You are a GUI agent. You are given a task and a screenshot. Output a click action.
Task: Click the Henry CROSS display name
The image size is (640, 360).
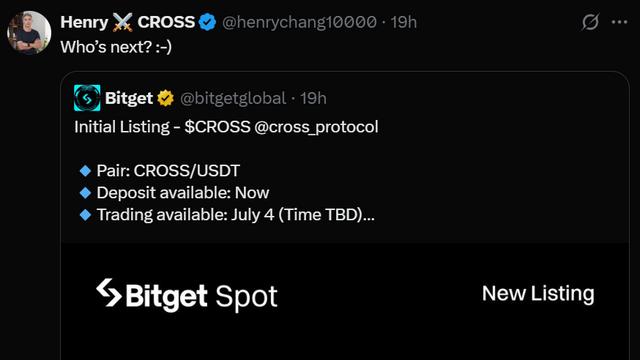click(127, 22)
